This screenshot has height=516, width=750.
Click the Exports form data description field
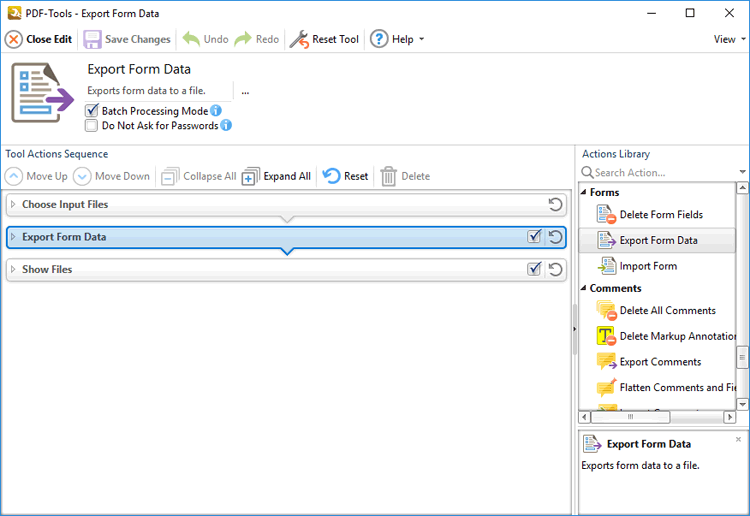(158, 91)
